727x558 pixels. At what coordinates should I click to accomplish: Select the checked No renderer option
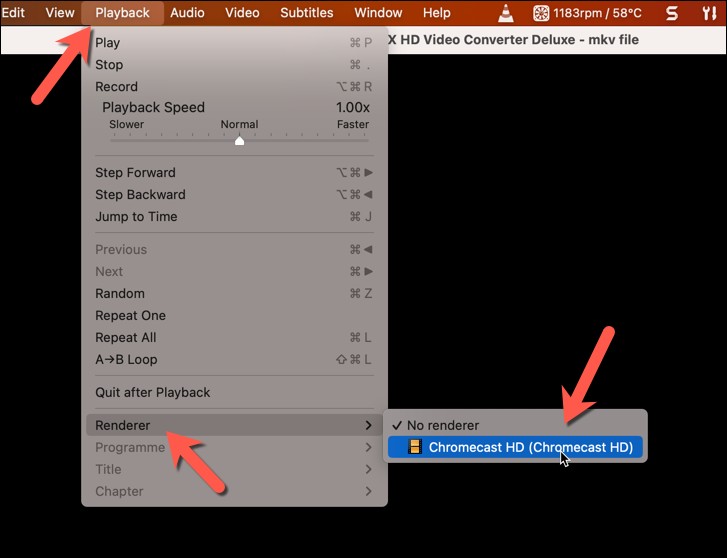[x=515, y=425]
